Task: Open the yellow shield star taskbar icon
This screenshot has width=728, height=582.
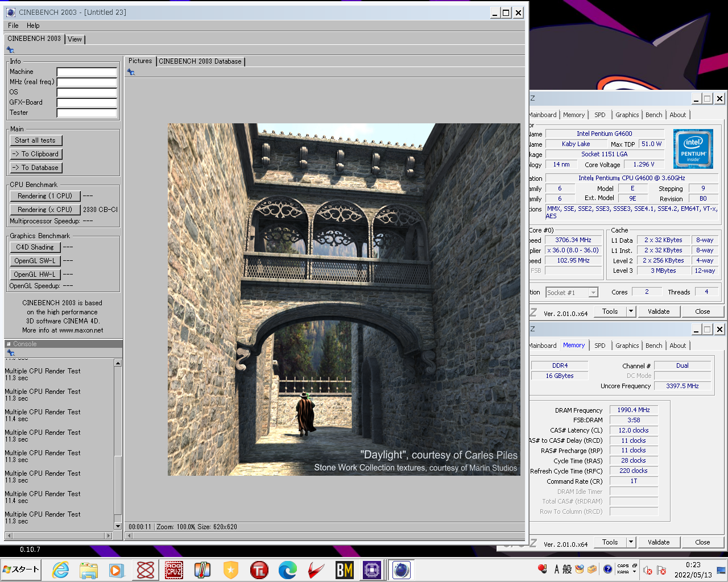Action: 230,570
